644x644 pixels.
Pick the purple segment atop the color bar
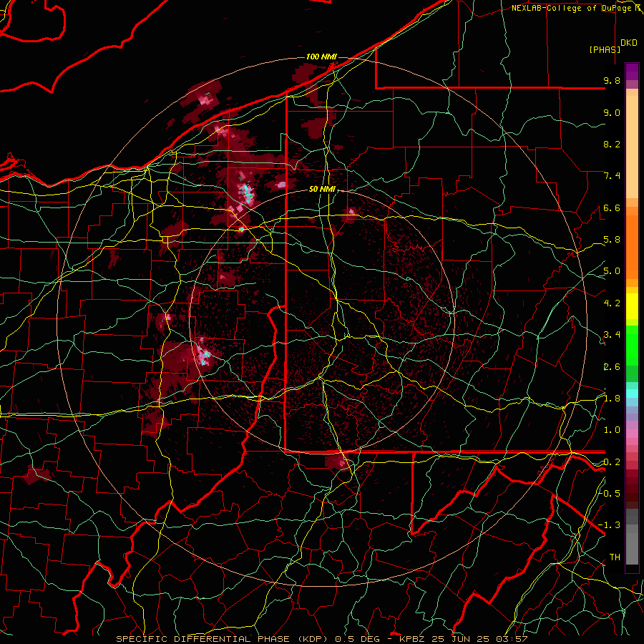coord(632,72)
